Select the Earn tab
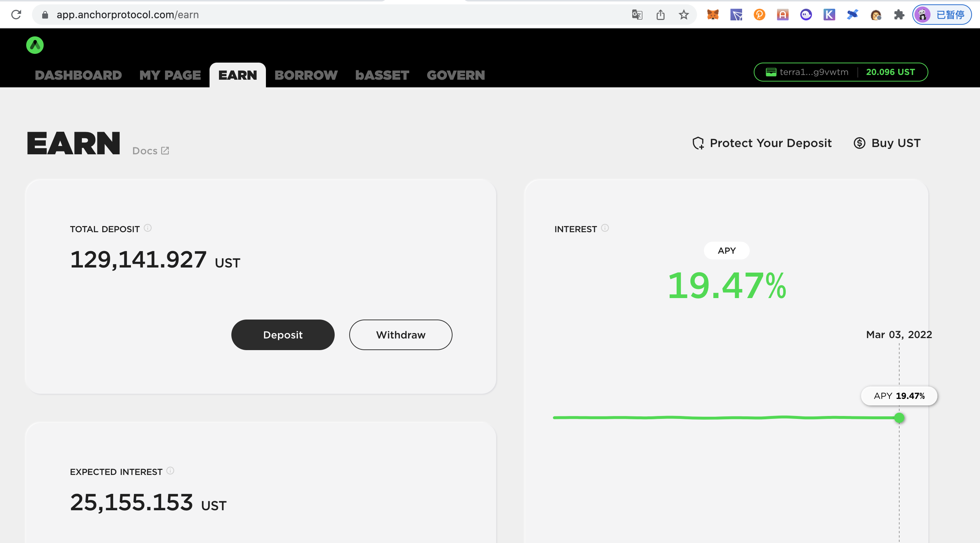 [x=238, y=75]
